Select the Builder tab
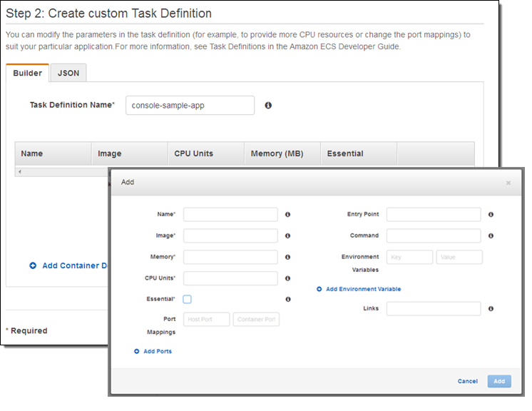 27,73
